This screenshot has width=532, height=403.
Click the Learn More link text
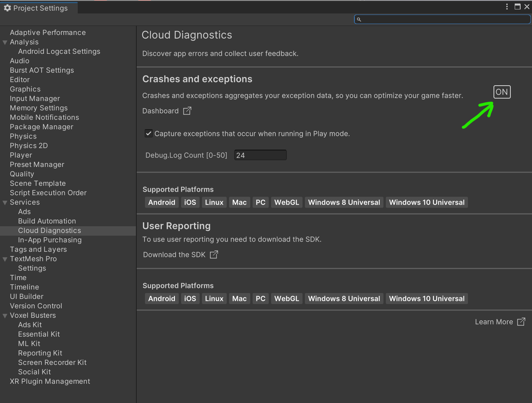(493, 322)
